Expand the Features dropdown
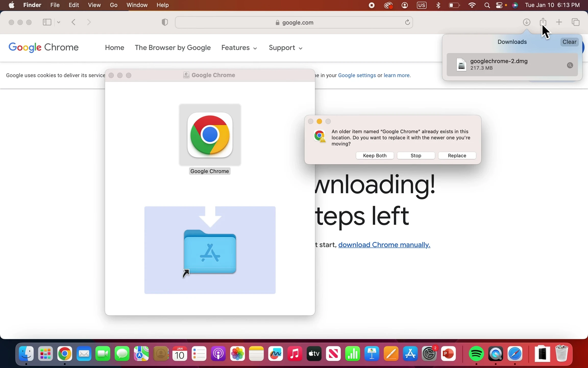 [239, 48]
